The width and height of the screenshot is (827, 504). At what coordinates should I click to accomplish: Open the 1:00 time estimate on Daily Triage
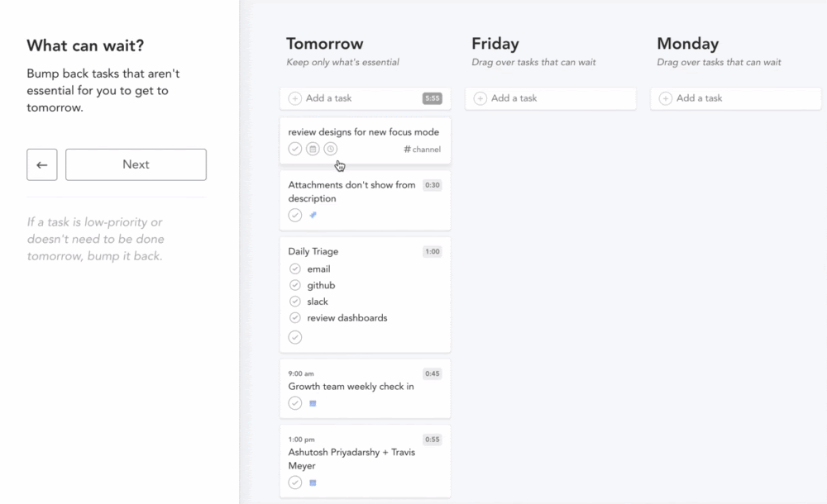432,251
